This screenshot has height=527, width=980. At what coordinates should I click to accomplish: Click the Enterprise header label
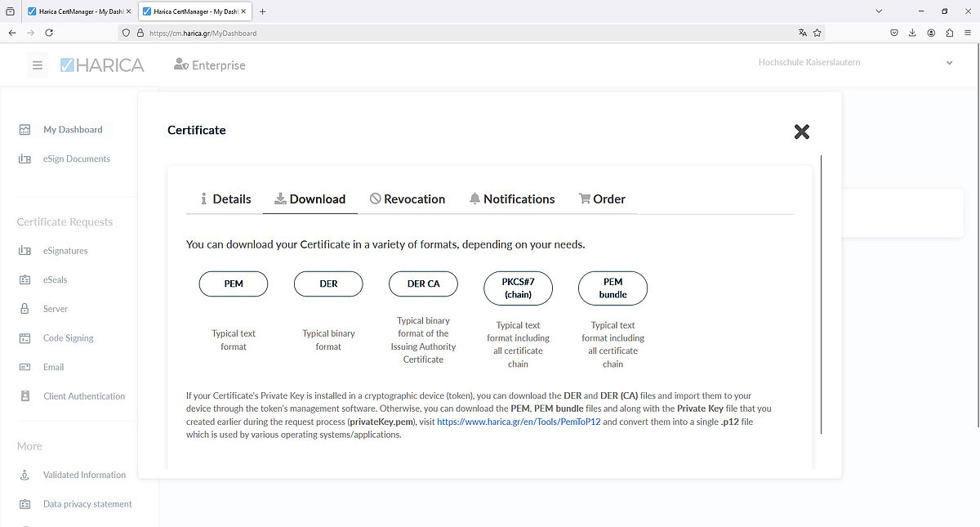pos(219,65)
